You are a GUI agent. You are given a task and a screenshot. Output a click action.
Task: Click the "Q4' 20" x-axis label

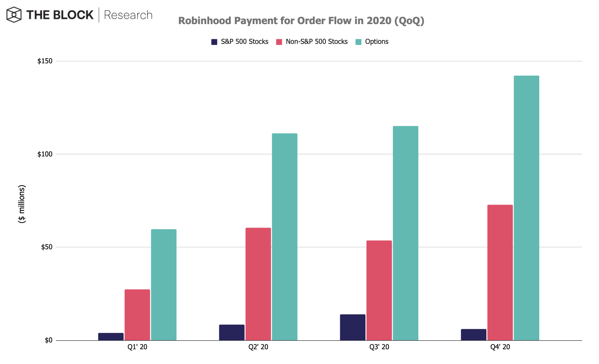tap(500, 347)
